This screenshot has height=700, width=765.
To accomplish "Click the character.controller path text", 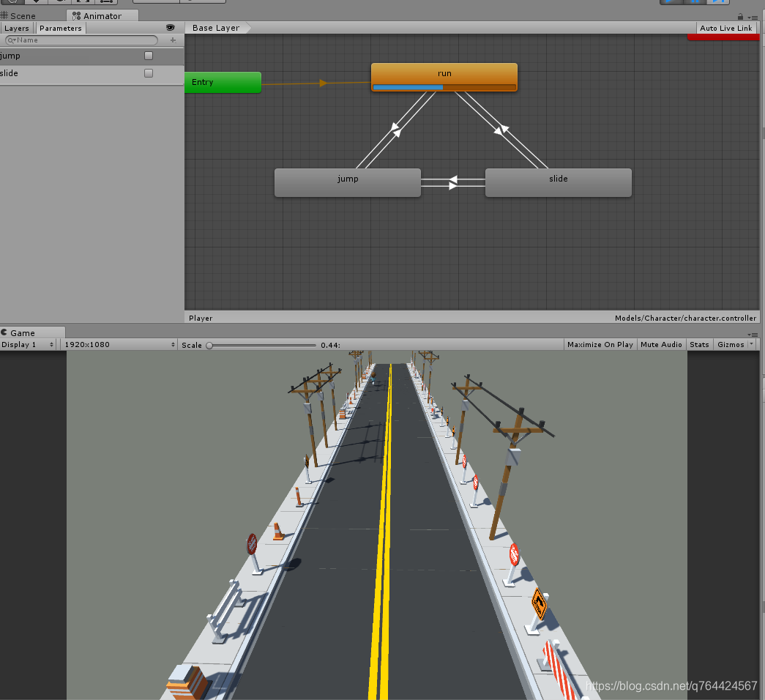I will 685,319.
